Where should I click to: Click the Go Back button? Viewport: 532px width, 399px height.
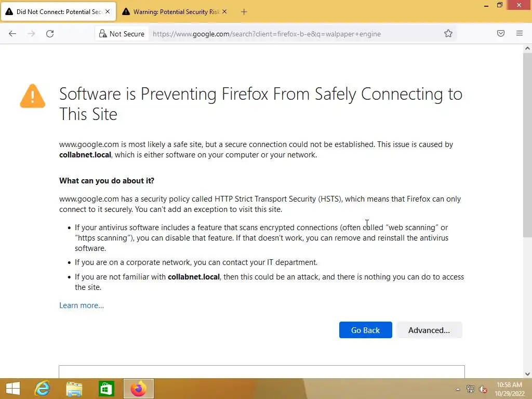pos(365,330)
